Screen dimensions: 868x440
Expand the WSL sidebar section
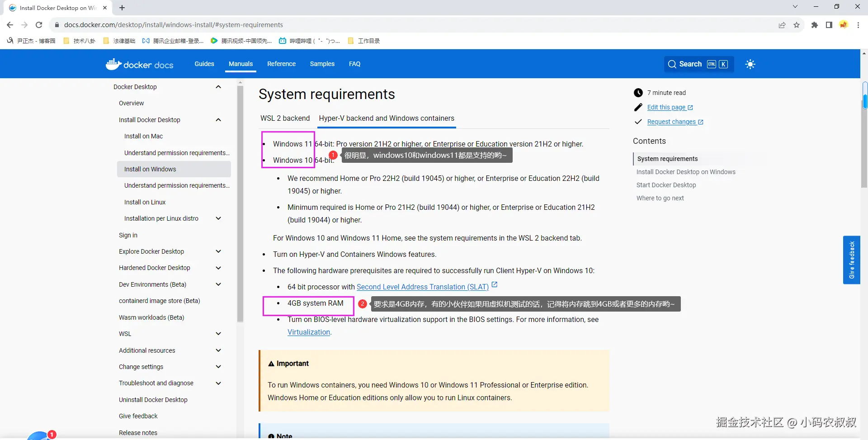218,334
